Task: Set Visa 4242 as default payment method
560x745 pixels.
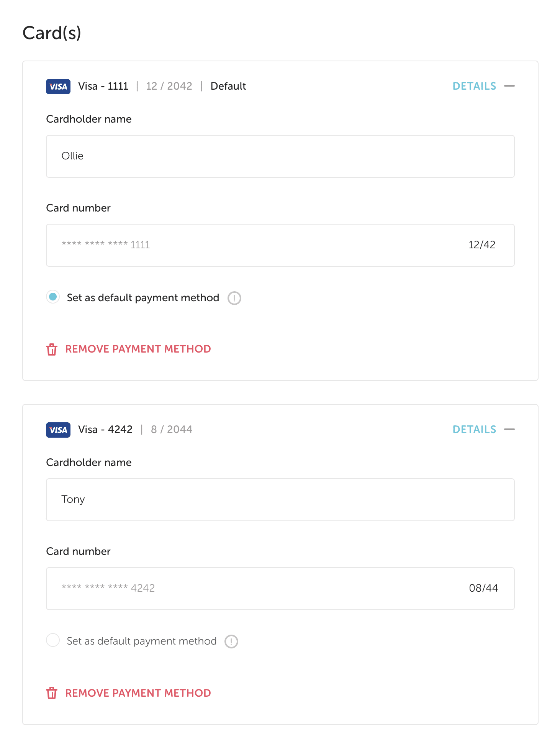Action: coord(53,640)
